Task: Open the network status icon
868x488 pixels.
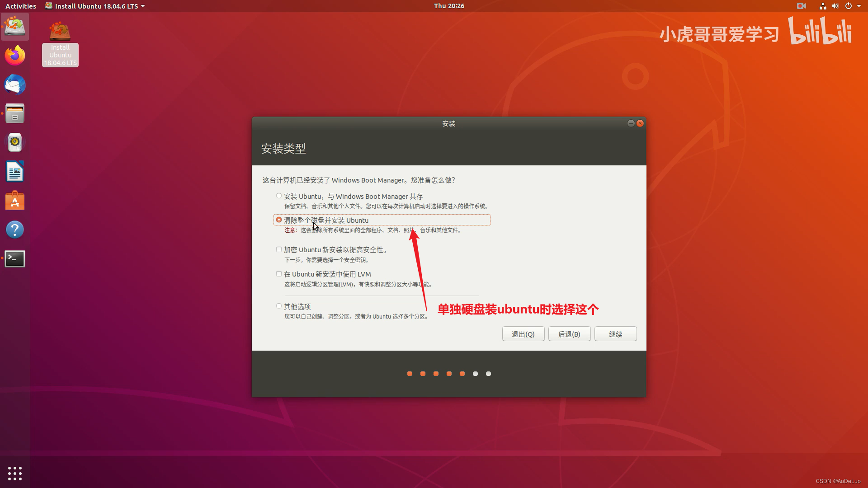Action: click(823, 6)
